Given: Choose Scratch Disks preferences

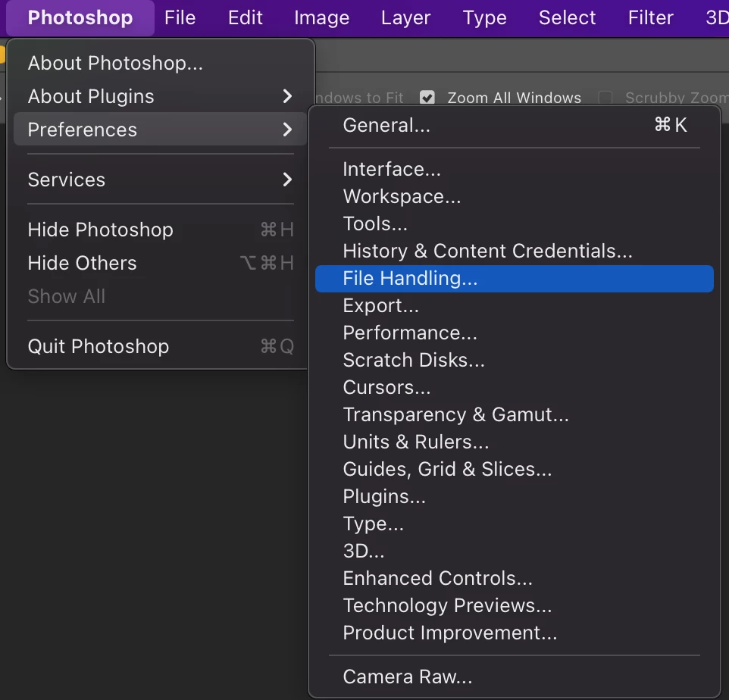Looking at the screenshot, I should point(414,360).
